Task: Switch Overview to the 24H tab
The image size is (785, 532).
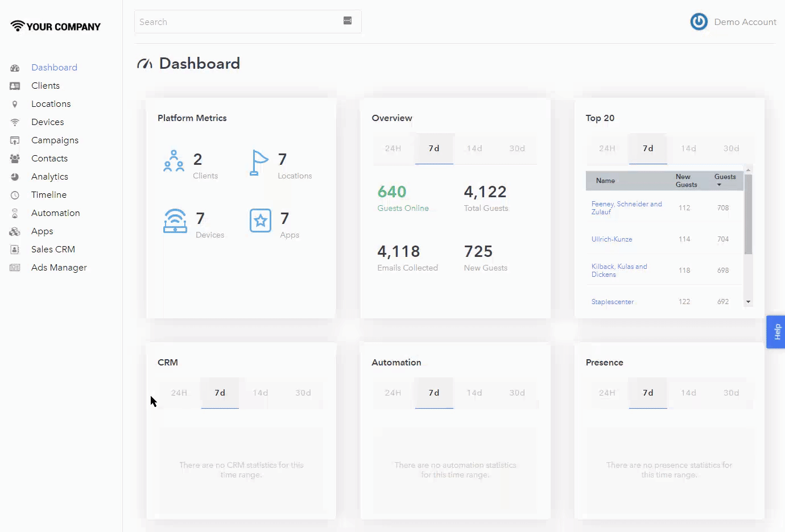Action: [393, 148]
